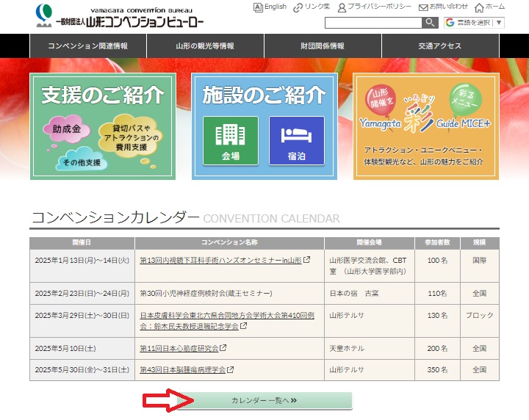The width and height of the screenshot is (529, 420).
Task: Open 第13回内視鏡下耳科手術ハンズオンセミナー link
Action: pos(220,260)
